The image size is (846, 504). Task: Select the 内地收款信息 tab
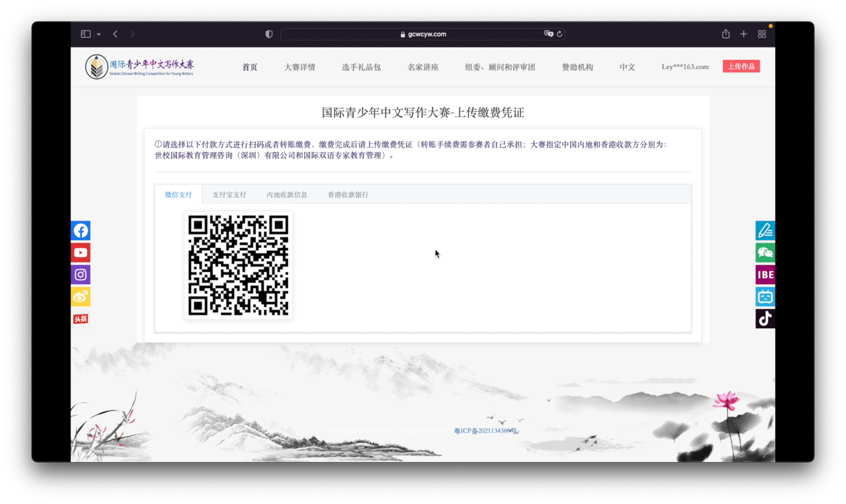pyautogui.click(x=287, y=195)
